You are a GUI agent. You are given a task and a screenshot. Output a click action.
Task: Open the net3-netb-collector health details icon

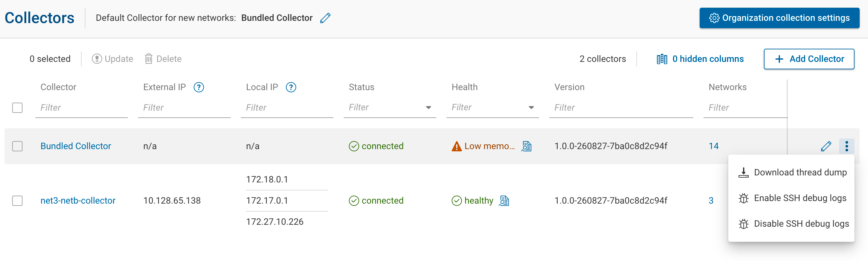point(504,201)
